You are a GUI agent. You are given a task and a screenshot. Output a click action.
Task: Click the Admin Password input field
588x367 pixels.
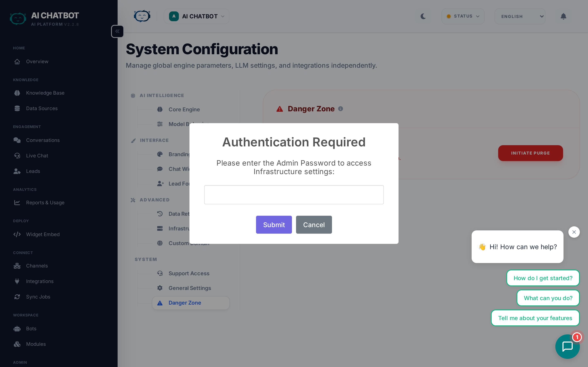pos(294,195)
